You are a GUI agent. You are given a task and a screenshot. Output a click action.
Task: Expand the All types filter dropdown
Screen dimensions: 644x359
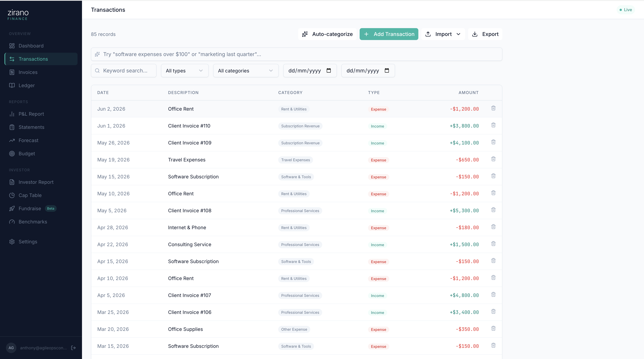pos(185,71)
